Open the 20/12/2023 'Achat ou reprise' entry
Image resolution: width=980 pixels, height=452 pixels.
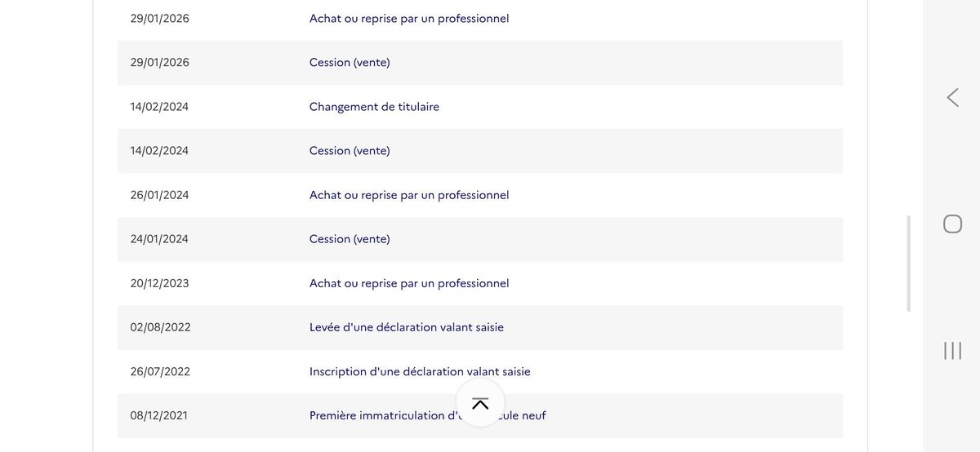(x=408, y=283)
